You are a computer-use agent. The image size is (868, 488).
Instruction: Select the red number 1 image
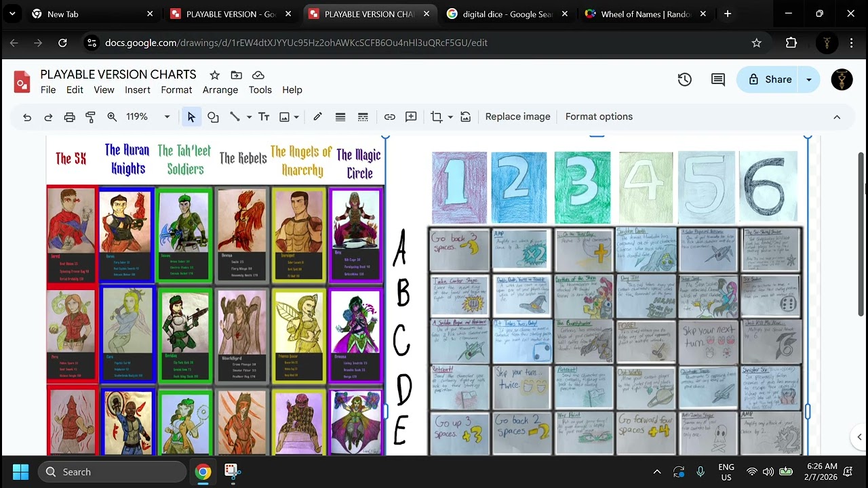(459, 187)
